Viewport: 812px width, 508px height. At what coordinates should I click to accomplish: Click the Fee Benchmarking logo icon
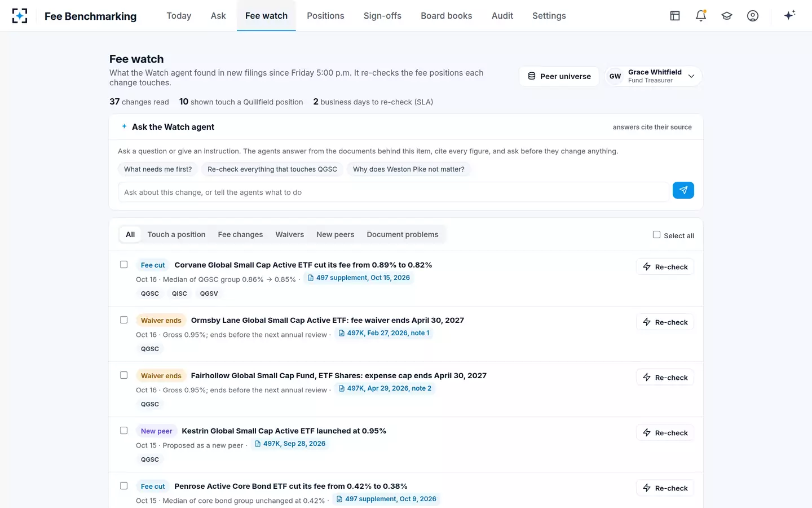pyautogui.click(x=20, y=16)
